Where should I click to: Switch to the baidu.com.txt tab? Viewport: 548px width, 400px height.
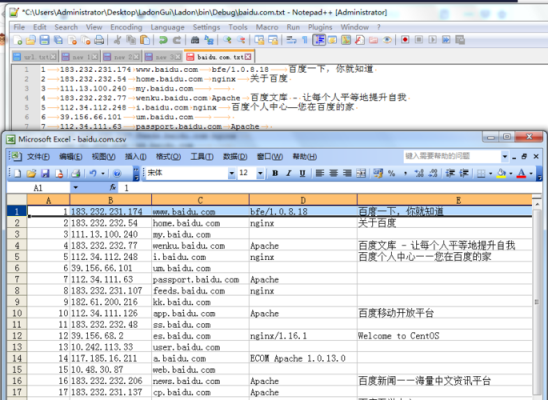[x=219, y=57]
